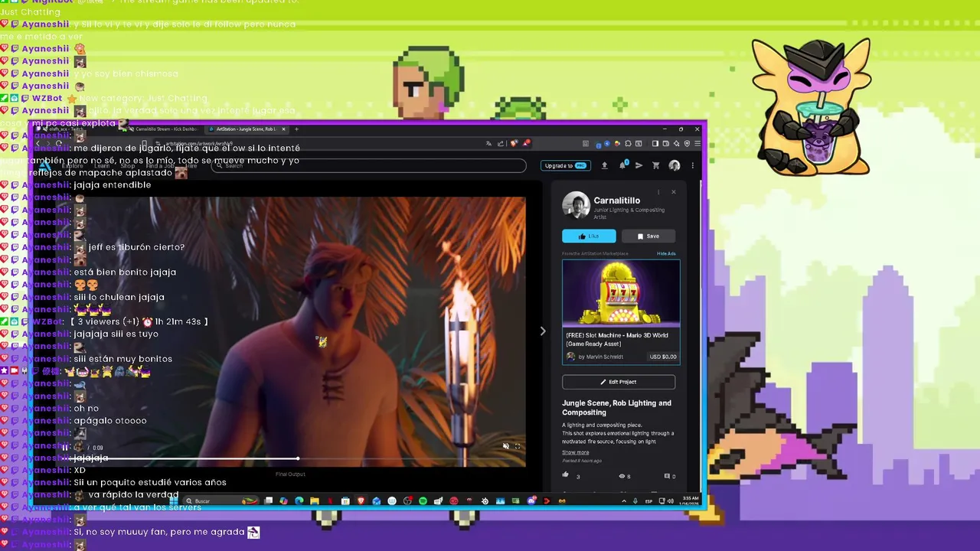Click Upgrade to PRO button
Image resolution: width=980 pixels, height=551 pixels.
tap(566, 165)
